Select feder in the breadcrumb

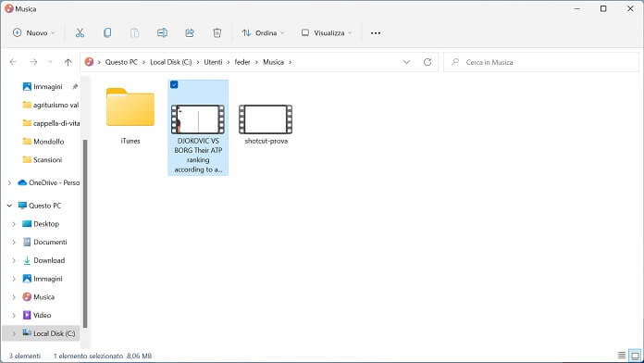[x=242, y=62]
